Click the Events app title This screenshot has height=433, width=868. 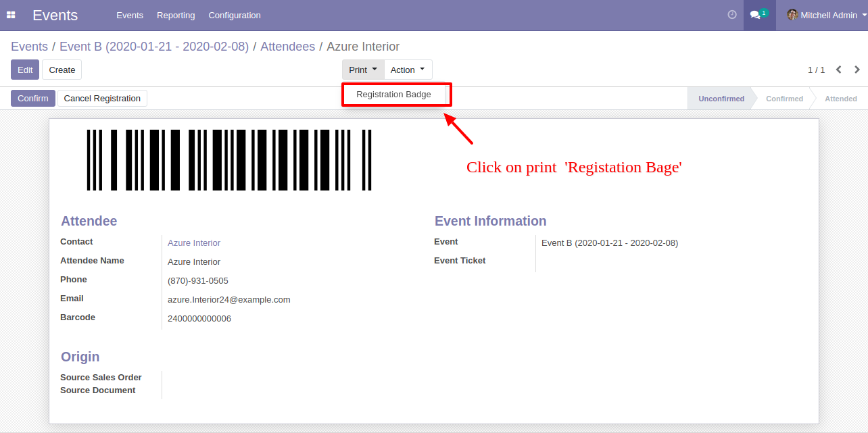tap(55, 15)
